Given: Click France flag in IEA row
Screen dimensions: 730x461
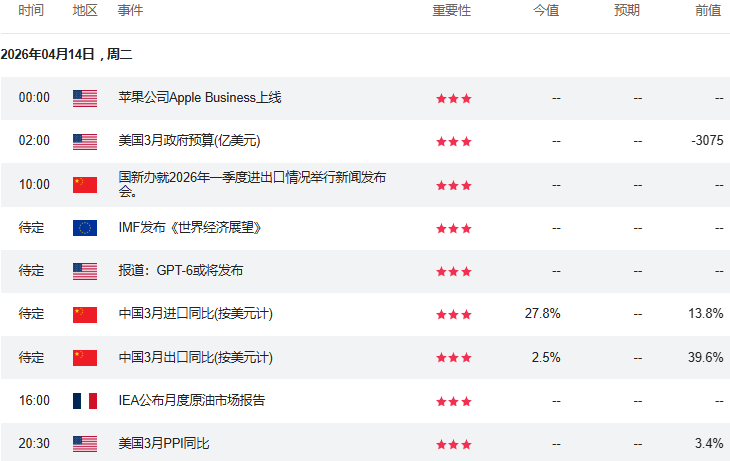Looking at the screenshot, I should click(x=85, y=401).
